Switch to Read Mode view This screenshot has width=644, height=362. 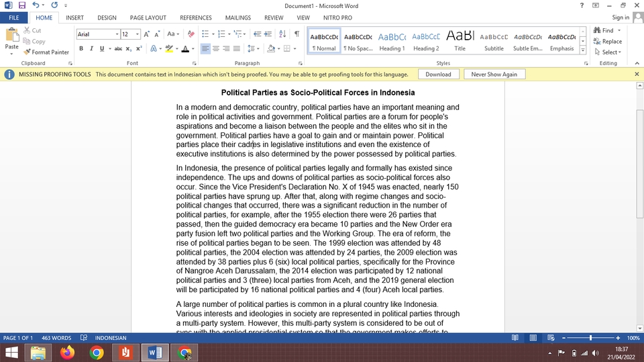point(515,338)
